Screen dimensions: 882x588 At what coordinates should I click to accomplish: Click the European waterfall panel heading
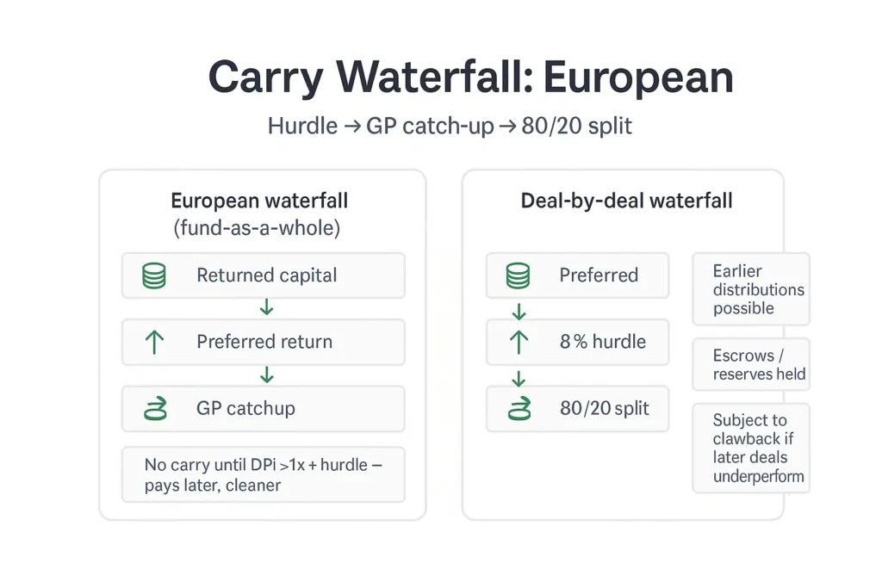(x=258, y=214)
